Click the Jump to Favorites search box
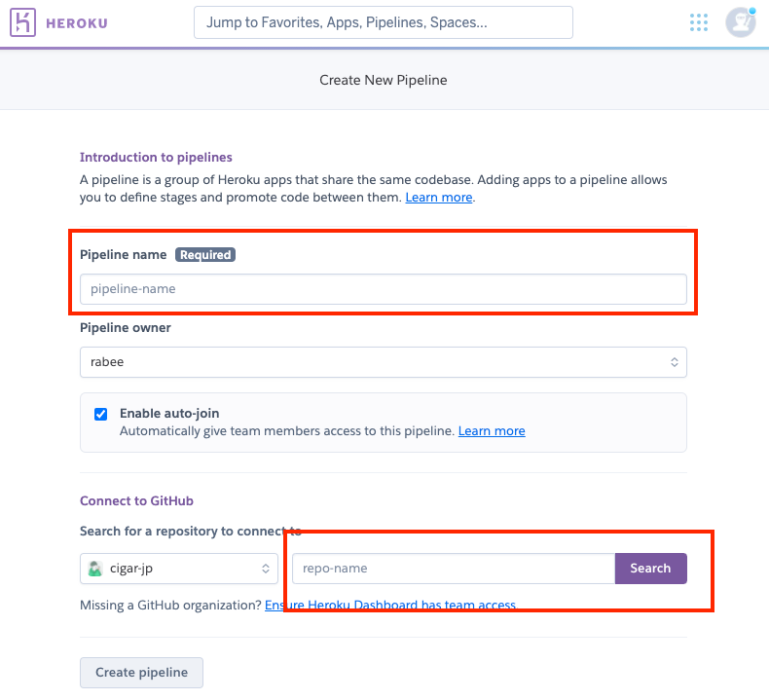Viewport: 769px width, 700px height. point(383,22)
